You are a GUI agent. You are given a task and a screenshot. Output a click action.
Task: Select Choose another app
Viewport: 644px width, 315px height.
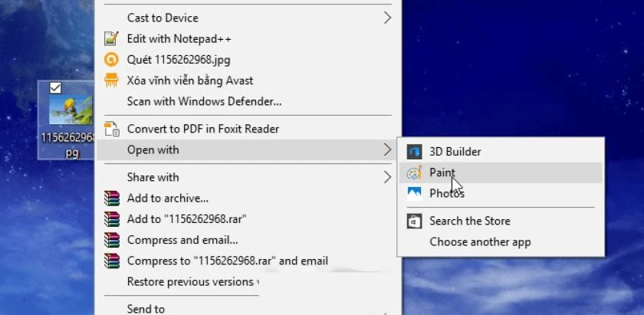click(501, 242)
